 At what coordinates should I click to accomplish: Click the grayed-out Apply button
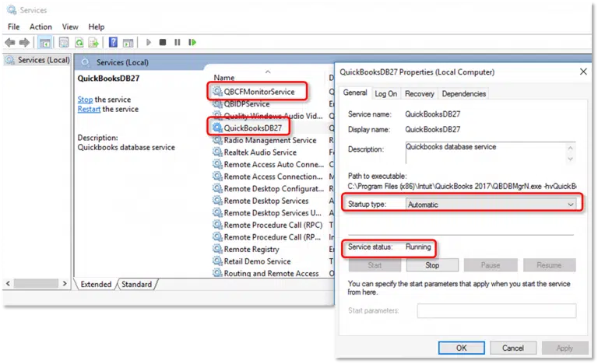pyautogui.click(x=565, y=348)
